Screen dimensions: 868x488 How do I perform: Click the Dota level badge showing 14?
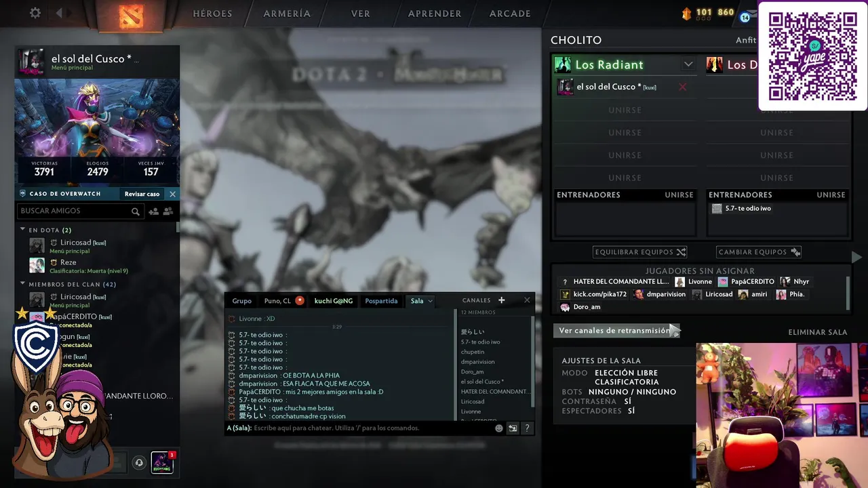pos(745,17)
